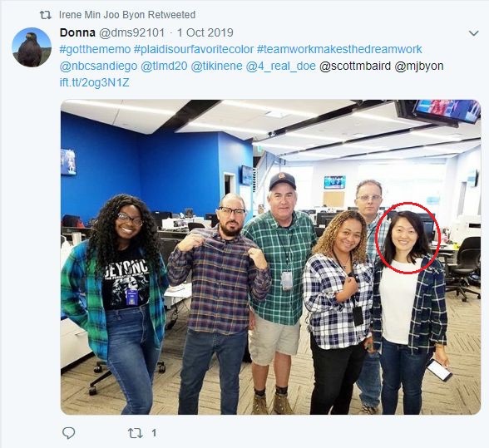Visit the @nbcsandiego mention
489x448 pixels.
[98, 66]
